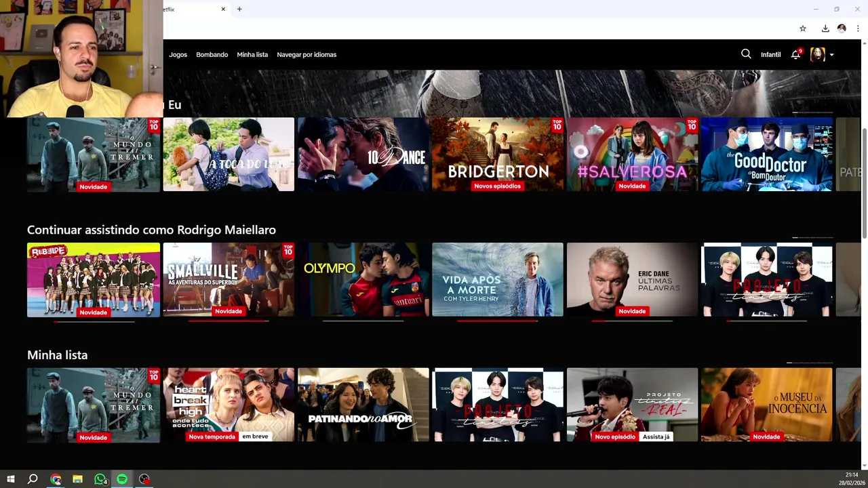Open Chrome from the taskbar

(56, 479)
